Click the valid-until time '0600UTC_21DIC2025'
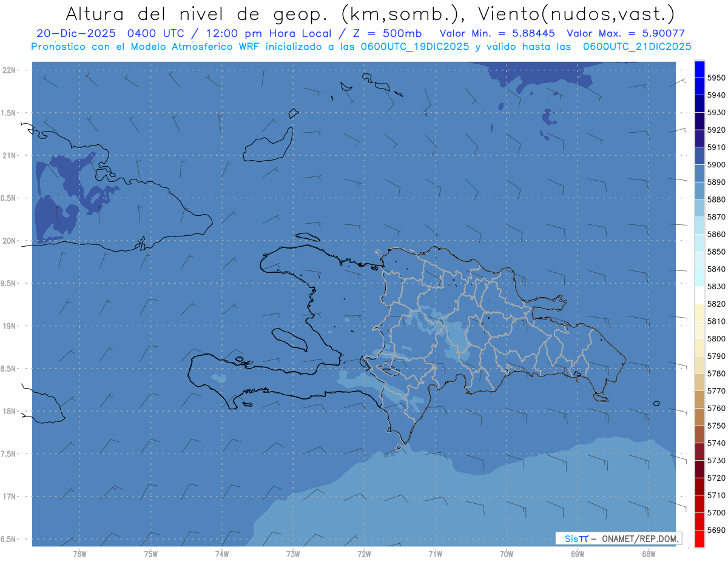This screenshot has height=562, width=728. (637, 47)
